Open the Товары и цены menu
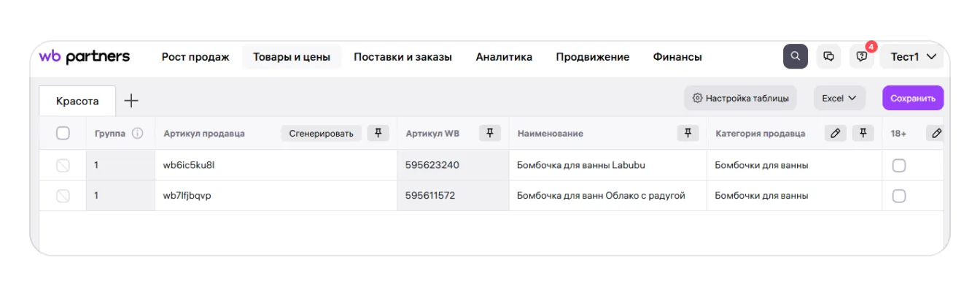Screen dimensions: 980x298 click(292, 57)
